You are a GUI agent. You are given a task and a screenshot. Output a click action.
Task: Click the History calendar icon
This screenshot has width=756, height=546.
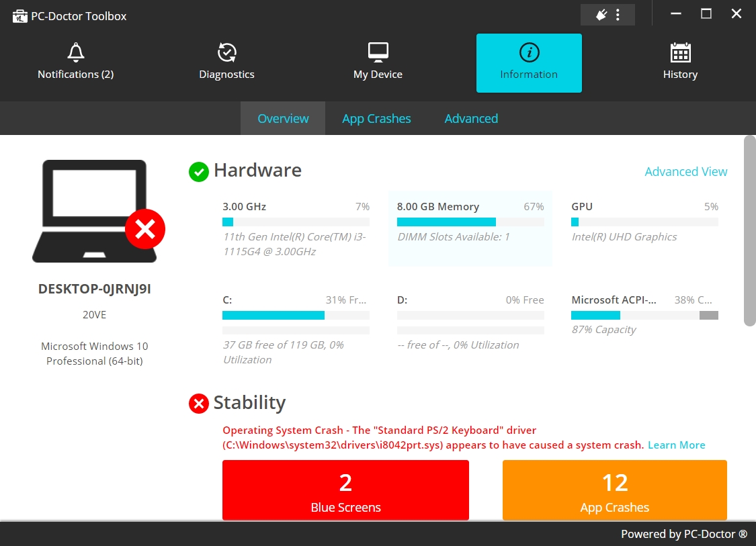pyautogui.click(x=680, y=52)
